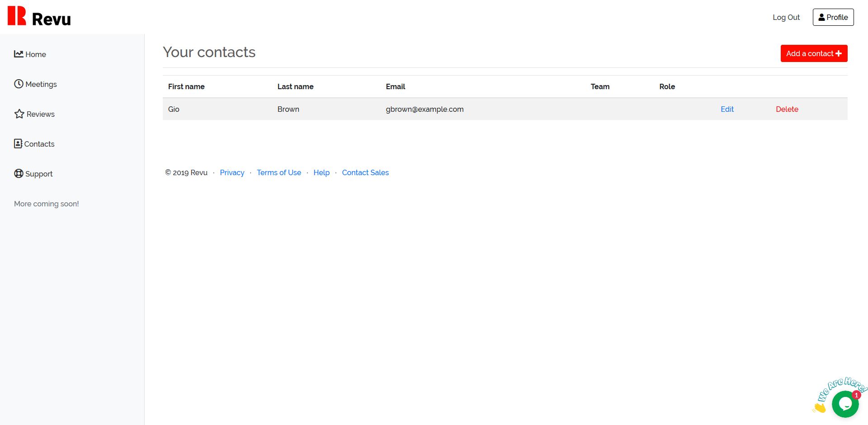Image resolution: width=868 pixels, height=425 pixels.
Task: Click the 'Your contacts' page heading
Action: (209, 52)
